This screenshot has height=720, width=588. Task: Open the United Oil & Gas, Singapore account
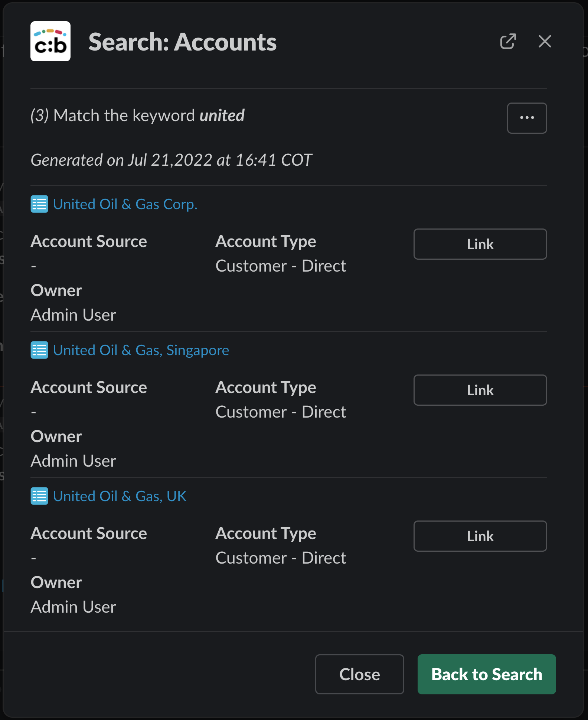coord(141,350)
